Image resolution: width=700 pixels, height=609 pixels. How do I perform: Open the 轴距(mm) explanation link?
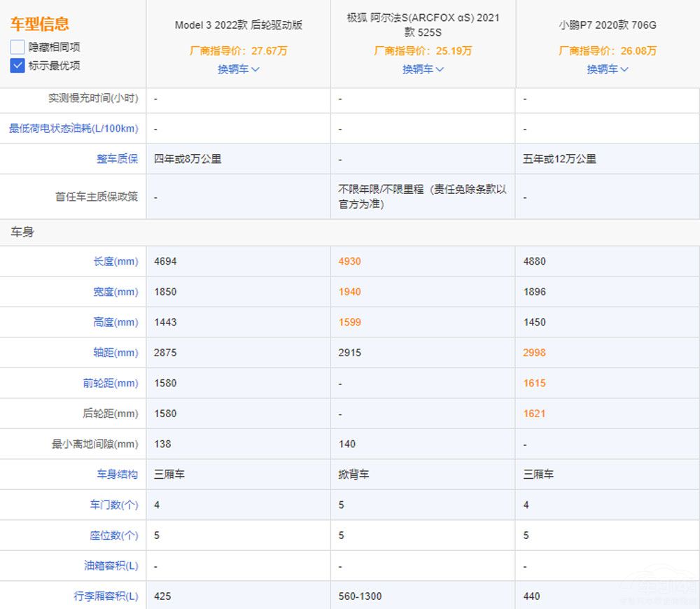(115, 353)
